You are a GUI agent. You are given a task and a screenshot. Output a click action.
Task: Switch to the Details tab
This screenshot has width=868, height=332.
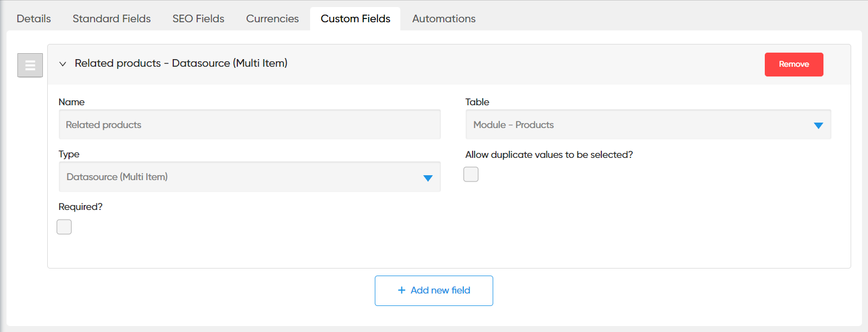click(34, 18)
